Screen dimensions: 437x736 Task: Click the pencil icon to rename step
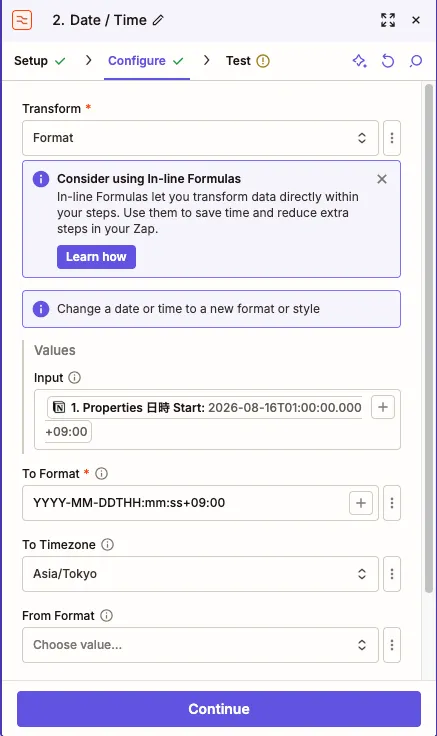(159, 20)
